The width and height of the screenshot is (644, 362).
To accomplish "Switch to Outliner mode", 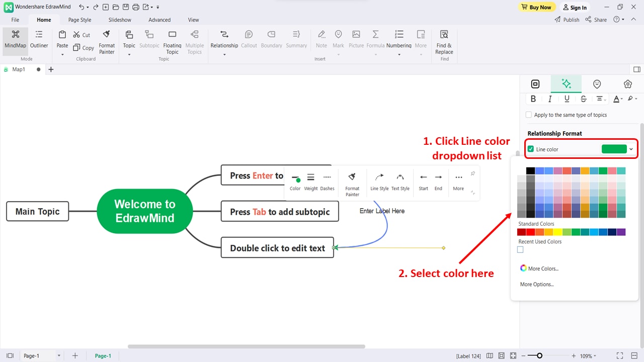I will [x=39, y=39].
